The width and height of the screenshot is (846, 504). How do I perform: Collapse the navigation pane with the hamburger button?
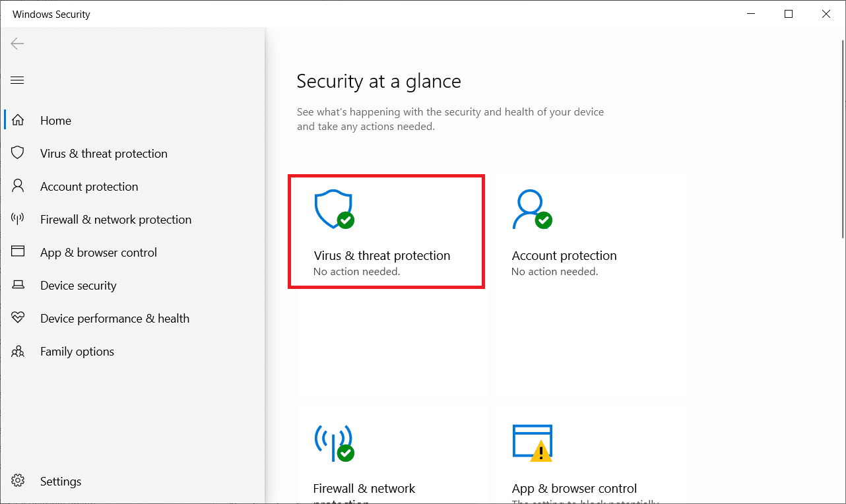pyautogui.click(x=18, y=80)
